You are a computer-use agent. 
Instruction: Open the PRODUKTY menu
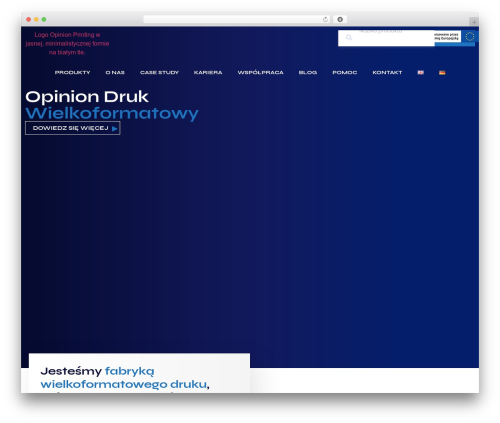pos(72,72)
